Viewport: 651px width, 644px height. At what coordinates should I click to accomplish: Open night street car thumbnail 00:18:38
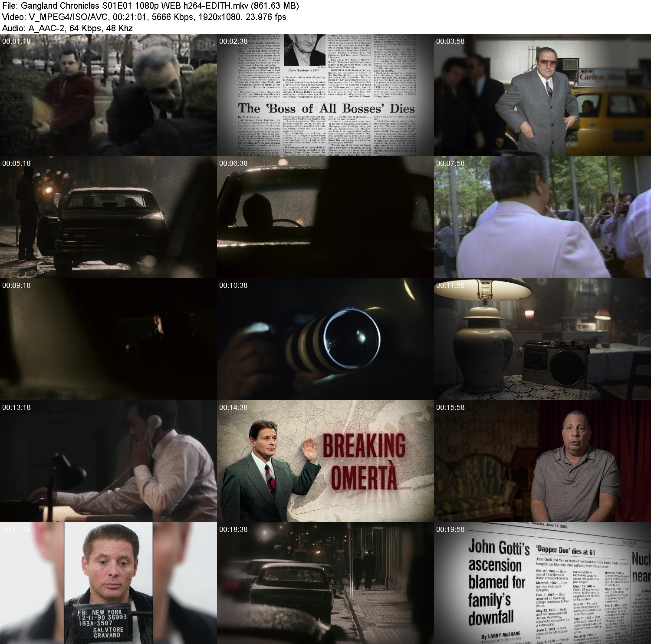coord(325,583)
